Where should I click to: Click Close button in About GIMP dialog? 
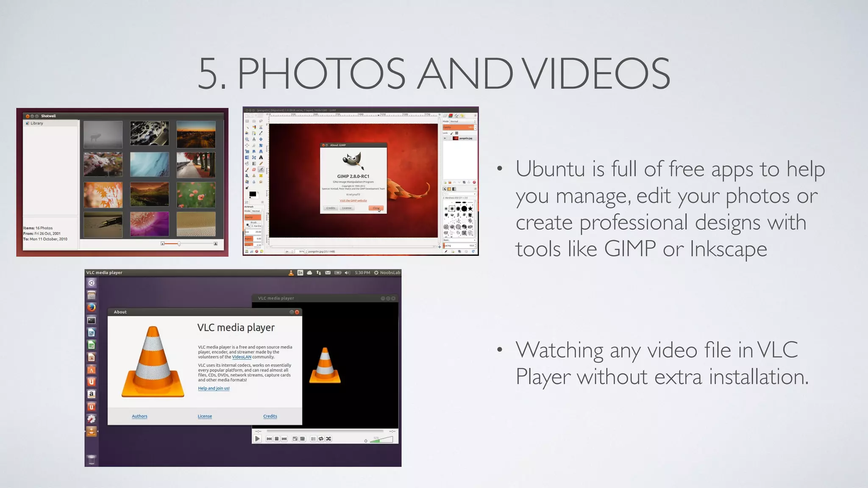[x=376, y=208]
